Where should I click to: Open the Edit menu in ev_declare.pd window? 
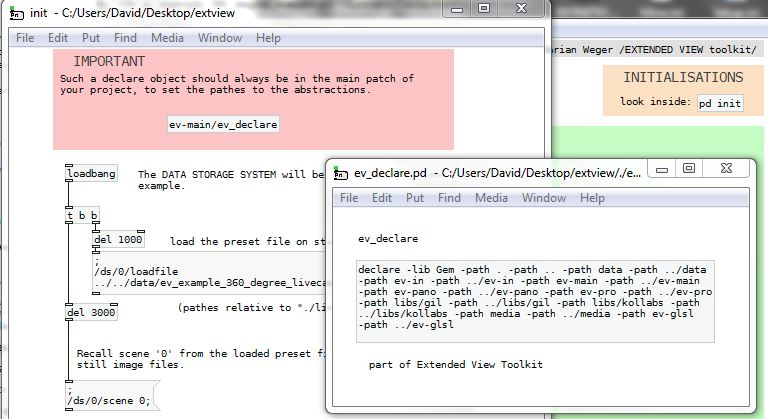[x=382, y=198]
